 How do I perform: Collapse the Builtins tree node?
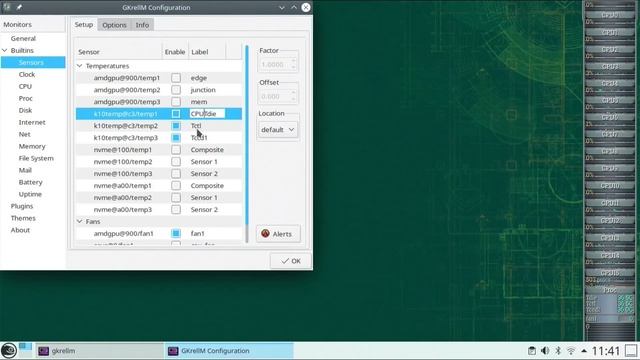5,50
